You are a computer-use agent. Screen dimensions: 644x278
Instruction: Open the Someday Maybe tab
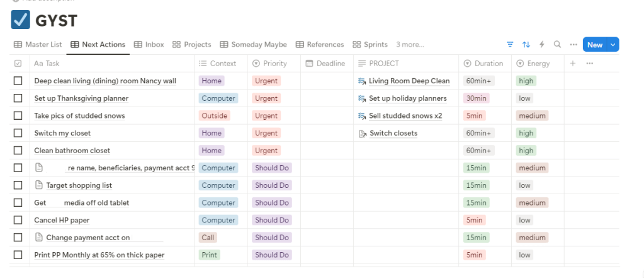click(253, 45)
